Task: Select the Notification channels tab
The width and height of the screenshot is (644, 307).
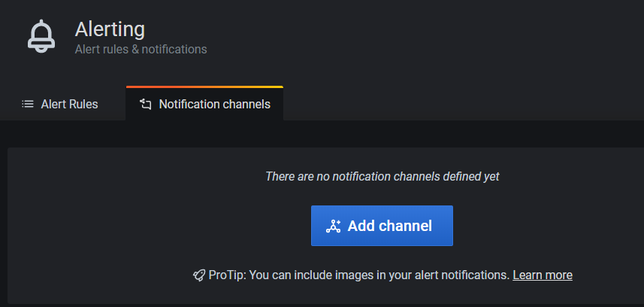Action: click(x=204, y=104)
